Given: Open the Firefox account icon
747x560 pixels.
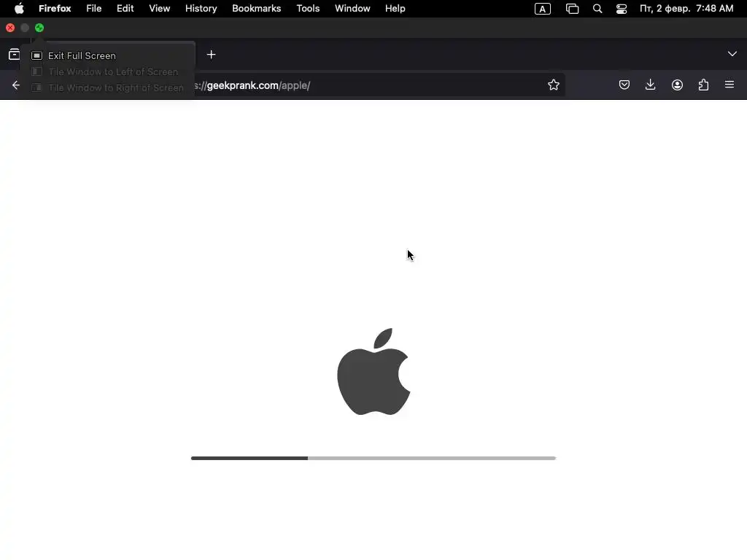Looking at the screenshot, I should coord(677,85).
